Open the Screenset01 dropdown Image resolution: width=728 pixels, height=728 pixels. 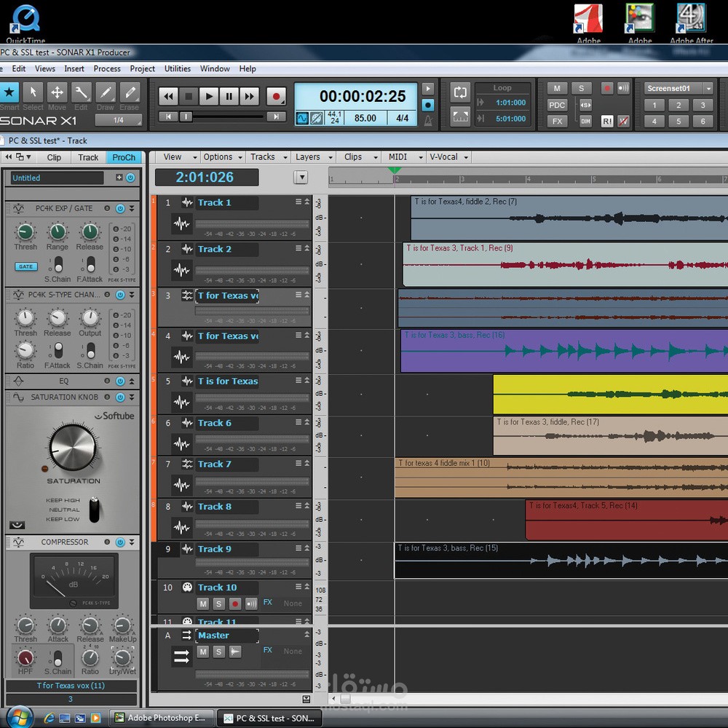(708, 88)
